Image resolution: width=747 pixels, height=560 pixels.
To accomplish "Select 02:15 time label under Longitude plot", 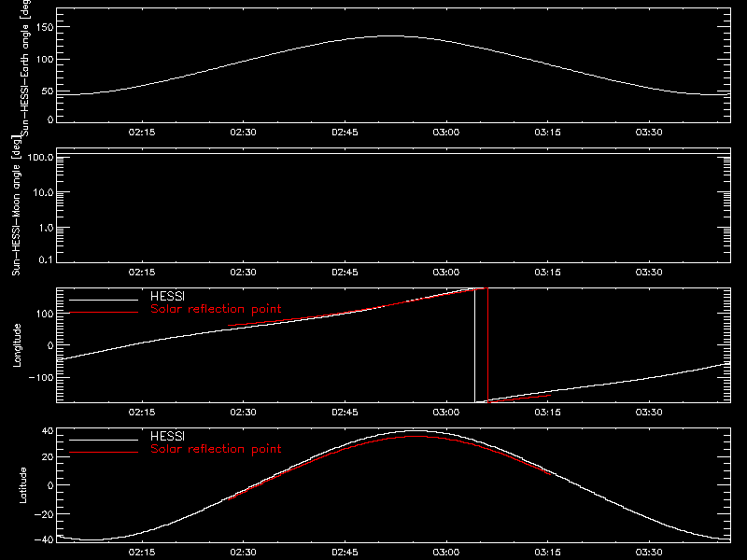I will pos(142,413).
